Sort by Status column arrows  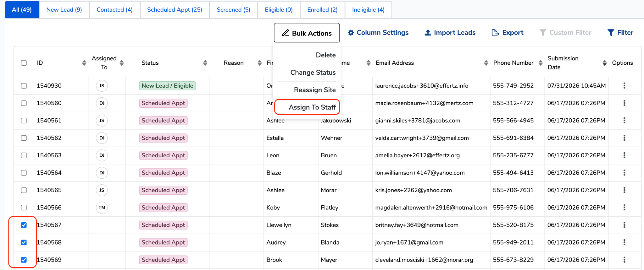tap(205, 63)
